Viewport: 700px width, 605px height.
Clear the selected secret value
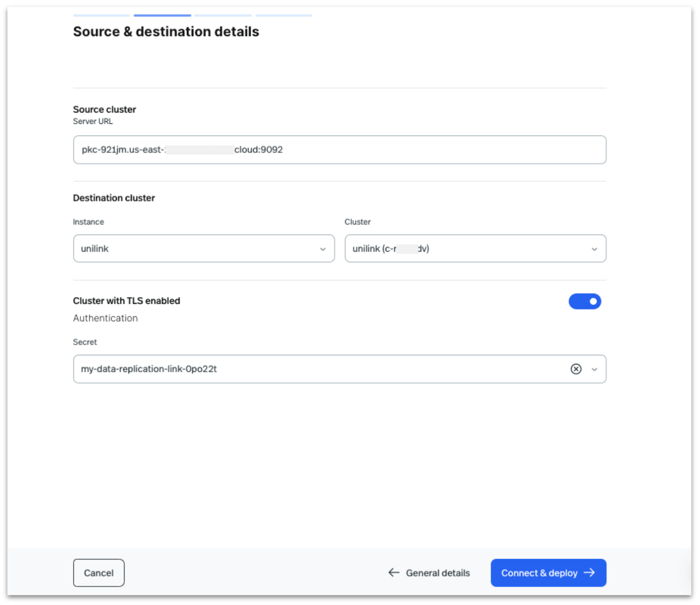click(576, 369)
